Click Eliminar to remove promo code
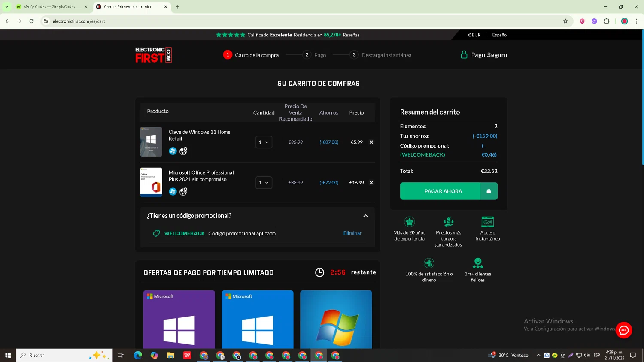Viewport: 644px width, 362px height. [352, 233]
